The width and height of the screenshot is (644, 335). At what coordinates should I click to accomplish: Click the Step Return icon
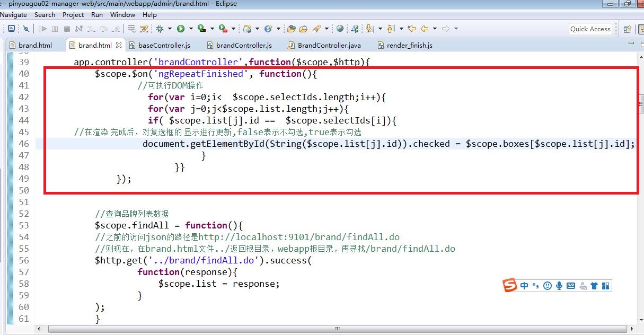[x=116, y=29]
